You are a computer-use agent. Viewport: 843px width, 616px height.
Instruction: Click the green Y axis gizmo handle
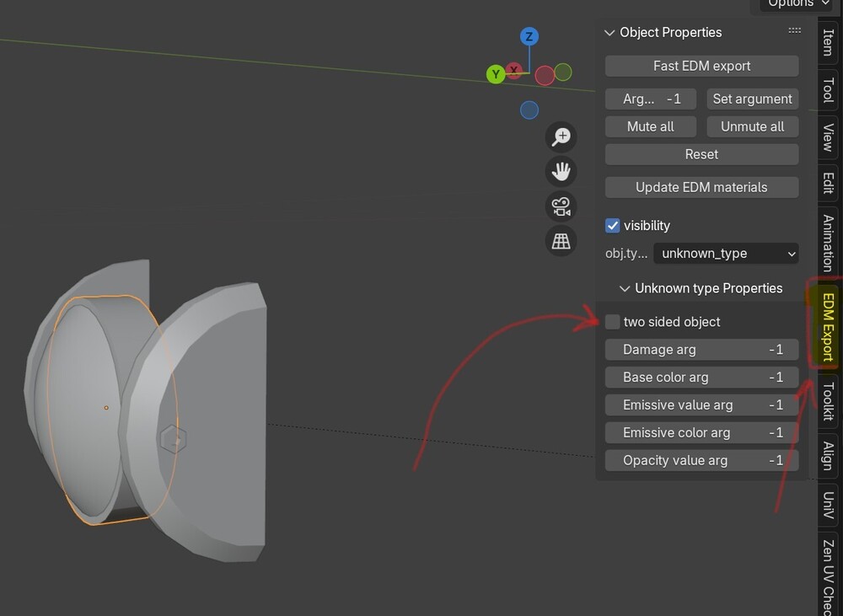point(496,75)
